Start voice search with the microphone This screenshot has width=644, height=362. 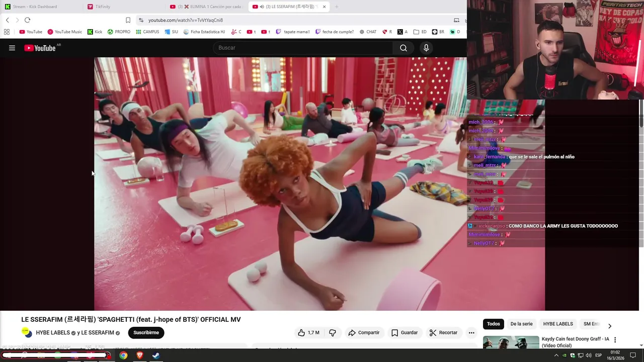click(x=426, y=48)
